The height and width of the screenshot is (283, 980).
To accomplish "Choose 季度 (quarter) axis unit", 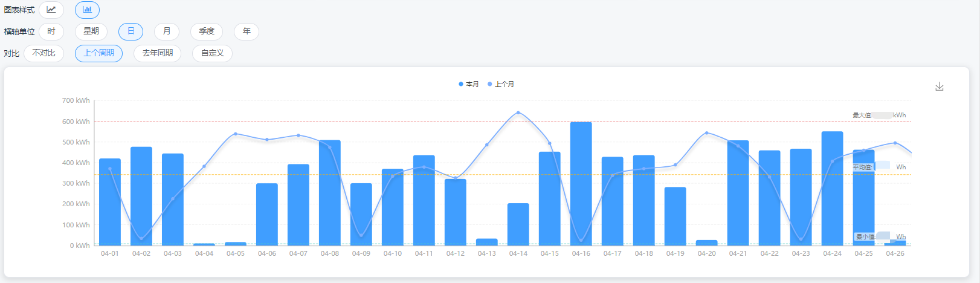I will pyautogui.click(x=207, y=31).
